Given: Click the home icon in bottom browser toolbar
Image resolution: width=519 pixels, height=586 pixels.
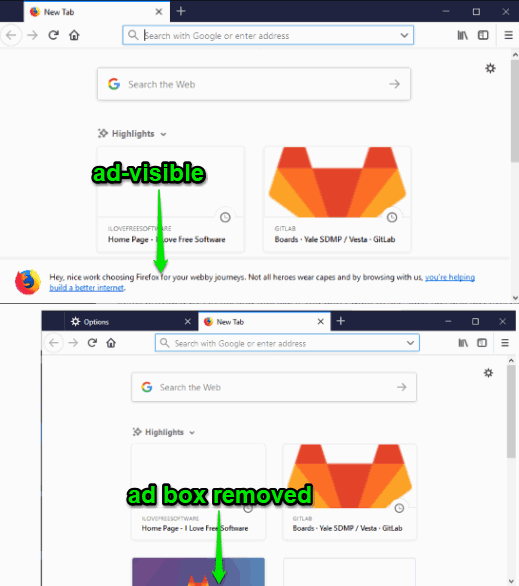Looking at the screenshot, I should point(111,343).
